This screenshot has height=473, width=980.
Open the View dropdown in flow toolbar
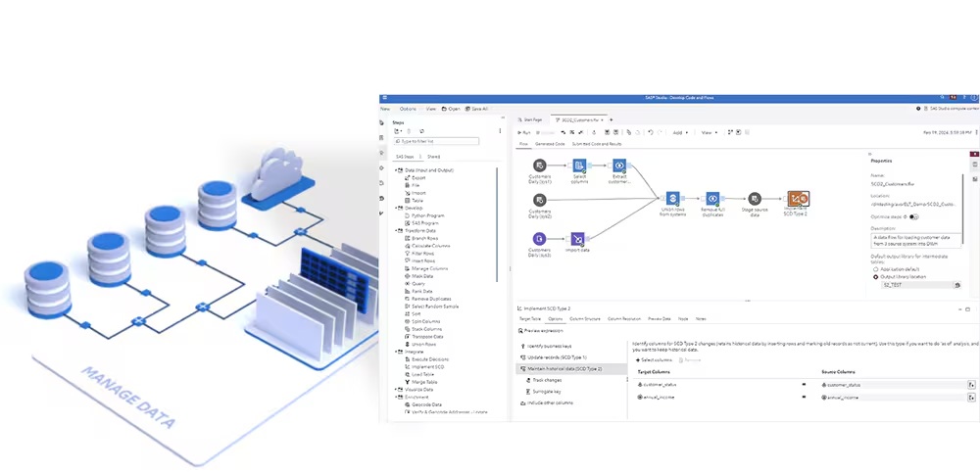(x=709, y=132)
